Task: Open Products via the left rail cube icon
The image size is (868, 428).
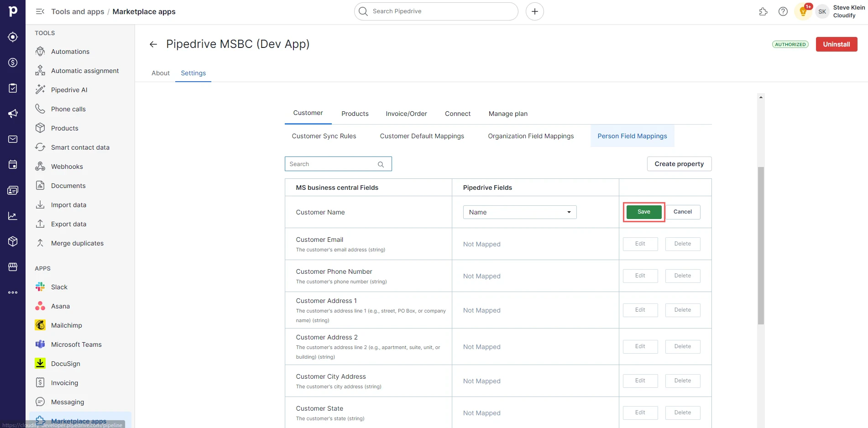Action: point(13,241)
